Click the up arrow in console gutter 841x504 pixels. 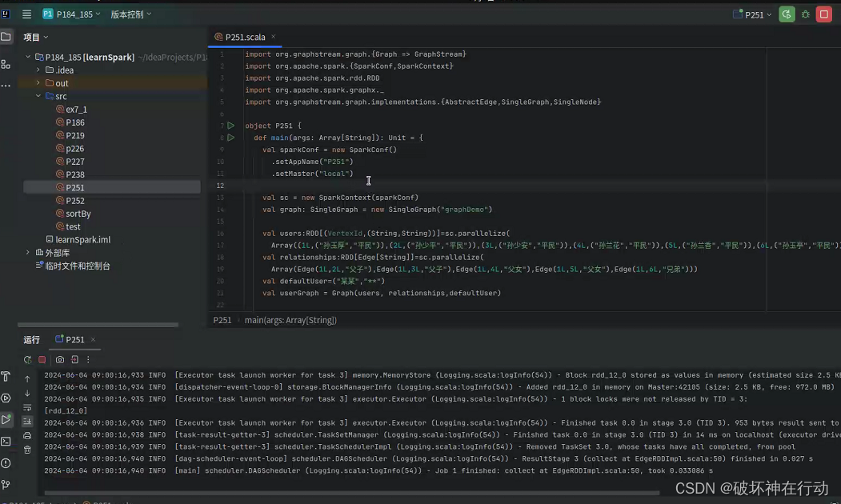27,379
